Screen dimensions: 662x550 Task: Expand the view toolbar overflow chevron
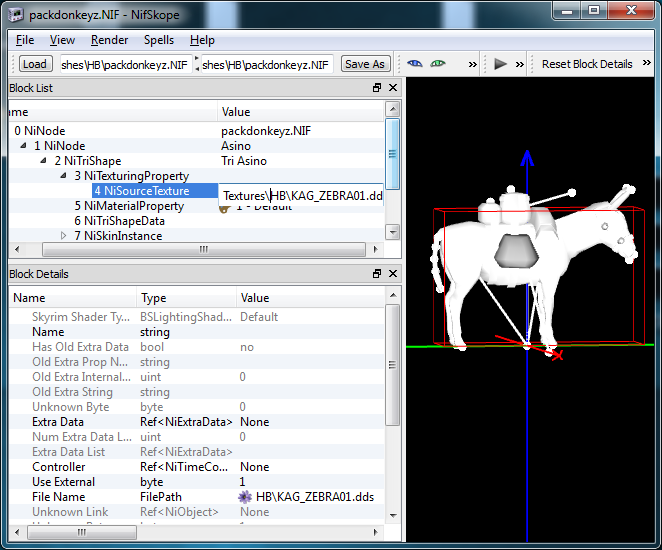click(x=472, y=64)
